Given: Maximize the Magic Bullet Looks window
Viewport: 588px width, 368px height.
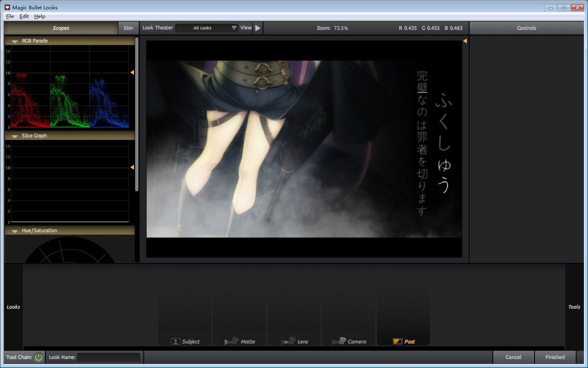Looking at the screenshot, I should pos(564,7).
